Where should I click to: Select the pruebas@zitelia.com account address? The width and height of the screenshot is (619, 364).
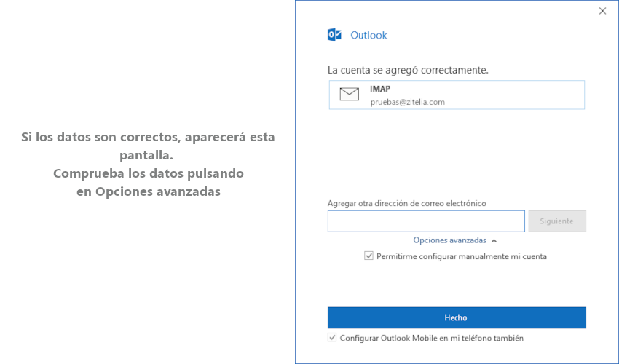(x=407, y=102)
